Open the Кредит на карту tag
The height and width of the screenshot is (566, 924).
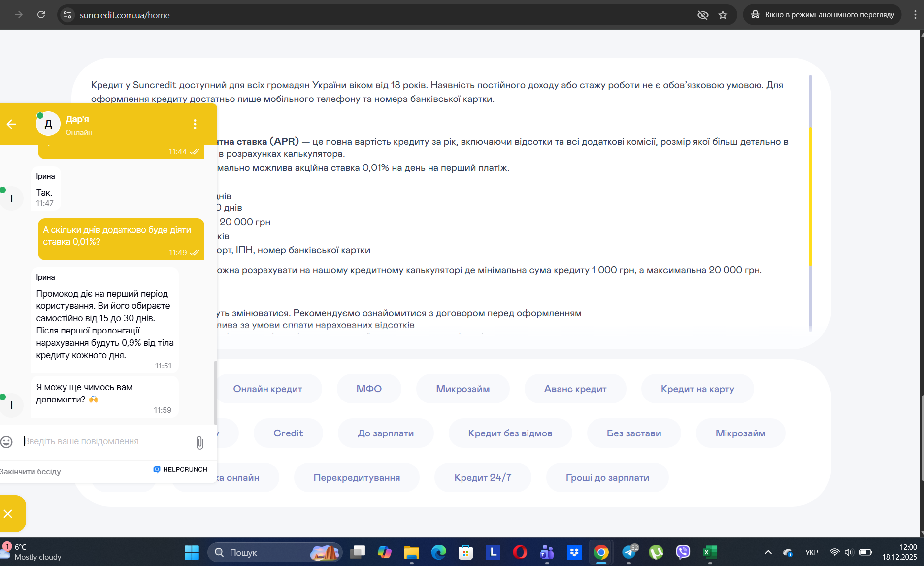(697, 389)
